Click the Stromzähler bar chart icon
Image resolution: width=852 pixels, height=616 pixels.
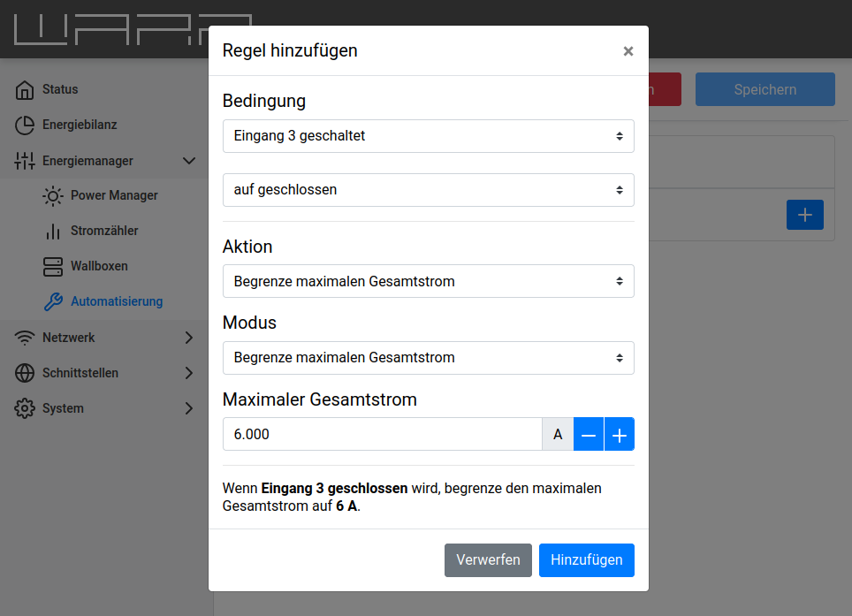coord(53,232)
